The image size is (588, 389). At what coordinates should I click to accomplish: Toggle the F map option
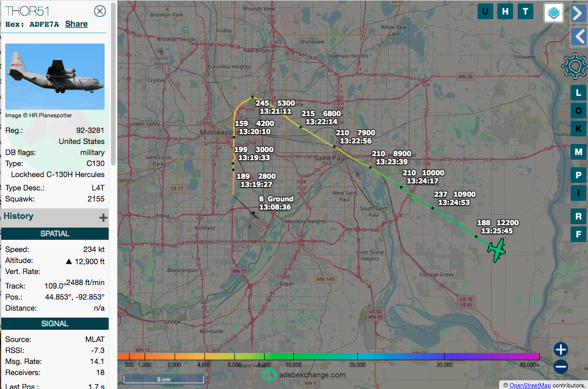point(579,235)
